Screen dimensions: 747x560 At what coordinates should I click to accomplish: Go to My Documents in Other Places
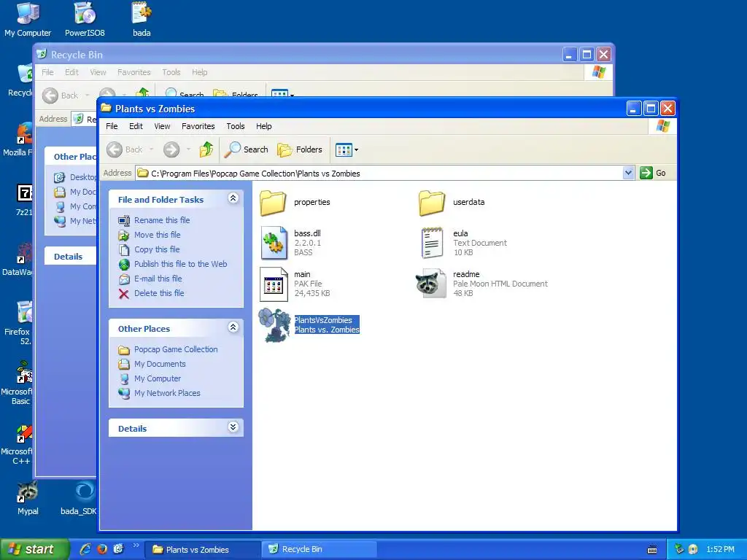click(160, 364)
